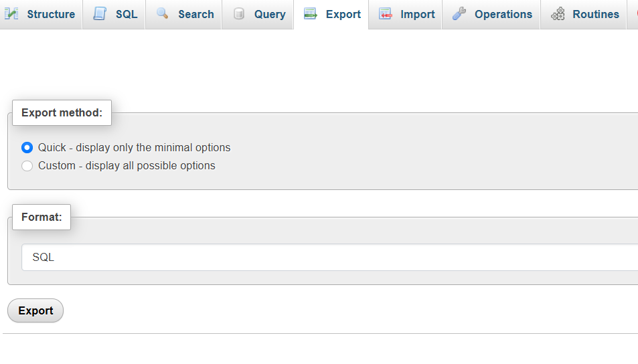Choose 'Custom - display all possible options' label
This screenshot has height=364, width=638.
pyautogui.click(x=127, y=166)
